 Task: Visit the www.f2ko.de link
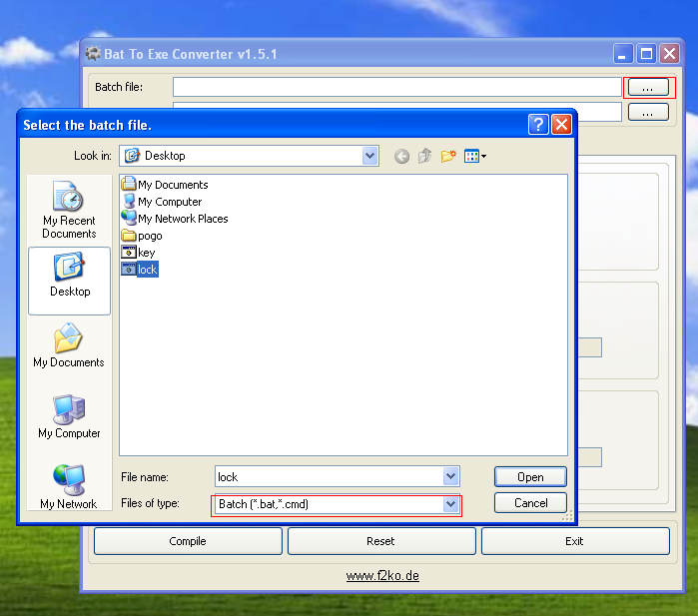click(x=380, y=576)
